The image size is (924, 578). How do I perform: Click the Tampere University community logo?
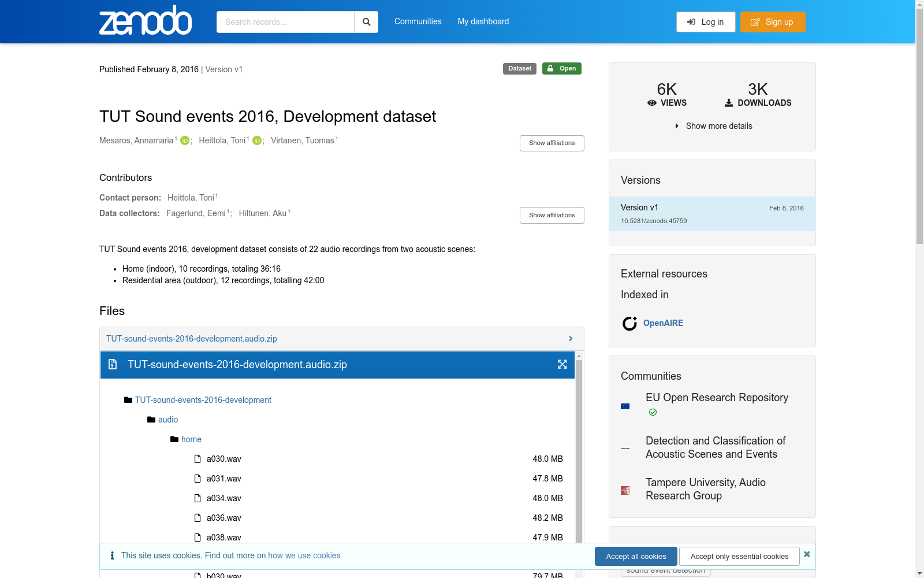(x=625, y=490)
